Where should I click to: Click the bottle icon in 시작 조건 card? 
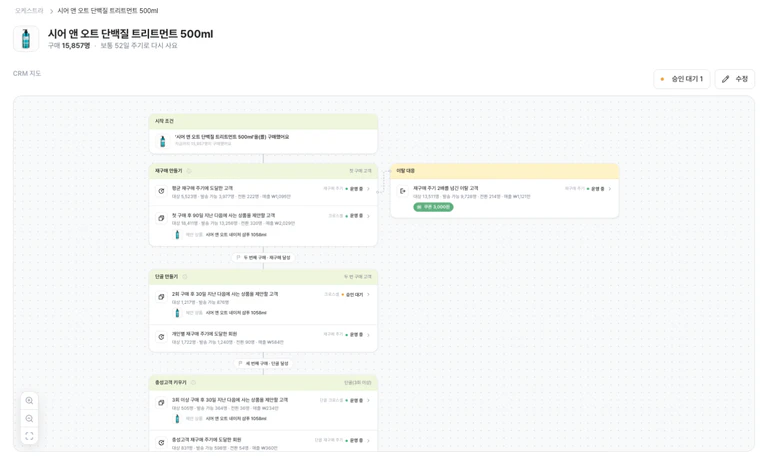point(163,141)
